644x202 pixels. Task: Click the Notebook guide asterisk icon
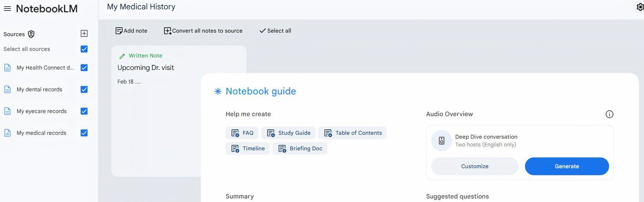218,91
